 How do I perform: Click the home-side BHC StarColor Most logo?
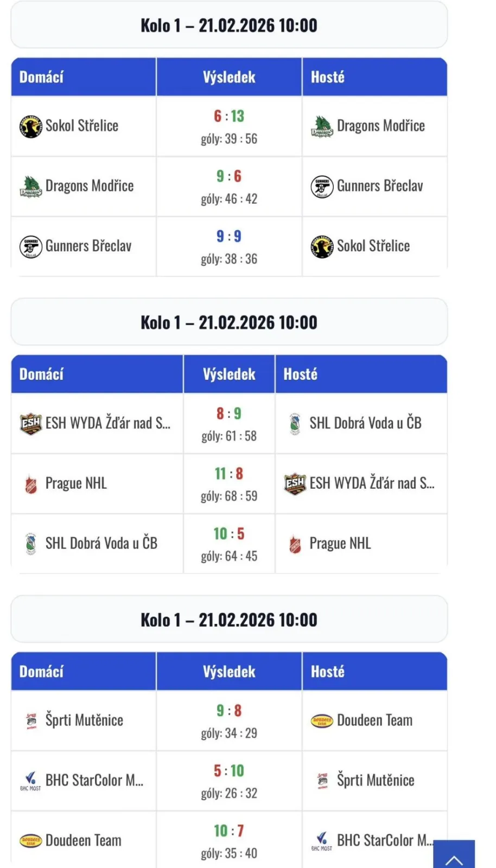[31, 781]
